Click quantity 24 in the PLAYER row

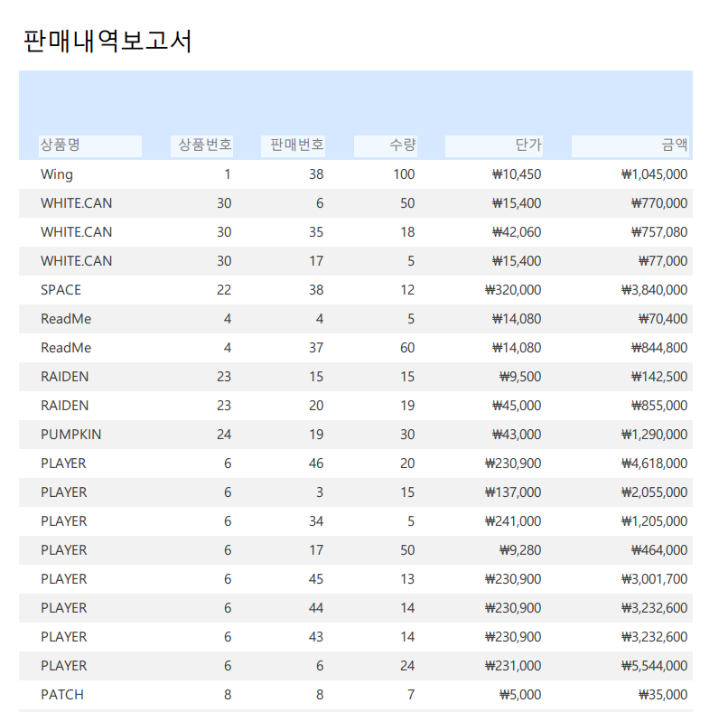407,666
